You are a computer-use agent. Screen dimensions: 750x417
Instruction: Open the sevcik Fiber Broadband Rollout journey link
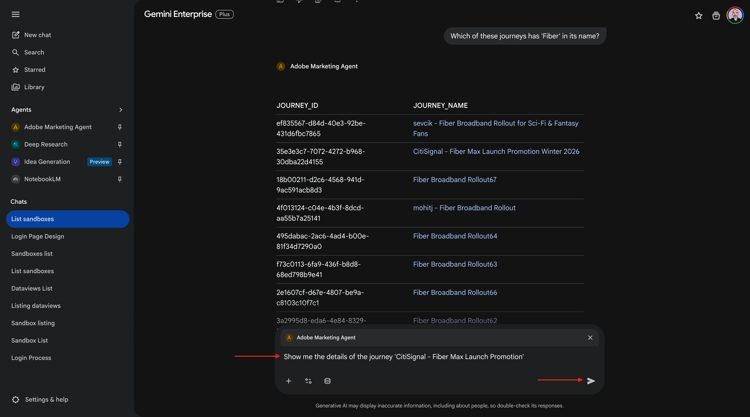(496, 128)
